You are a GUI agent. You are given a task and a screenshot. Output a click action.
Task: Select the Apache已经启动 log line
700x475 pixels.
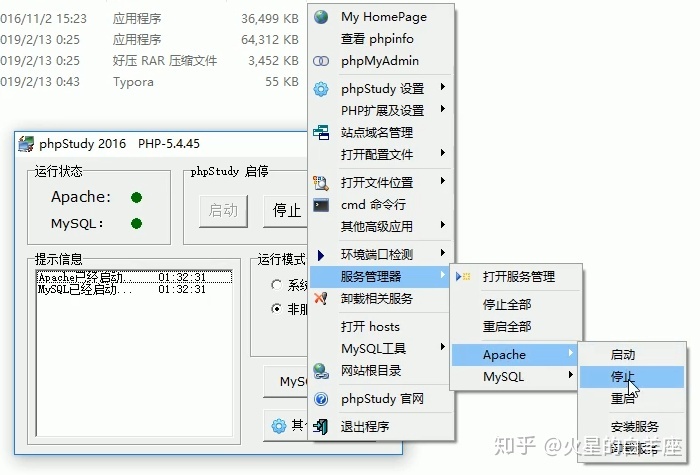pyautogui.click(x=134, y=277)
